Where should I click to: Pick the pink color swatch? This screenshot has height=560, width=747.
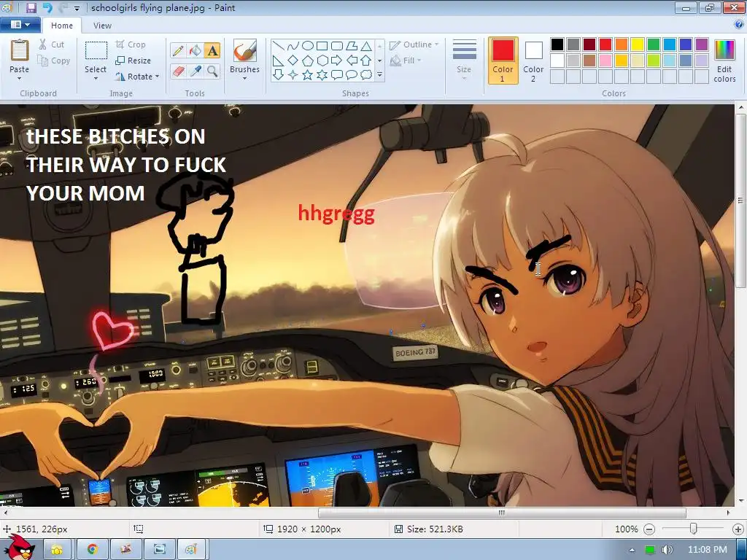(x=605, y=61)
